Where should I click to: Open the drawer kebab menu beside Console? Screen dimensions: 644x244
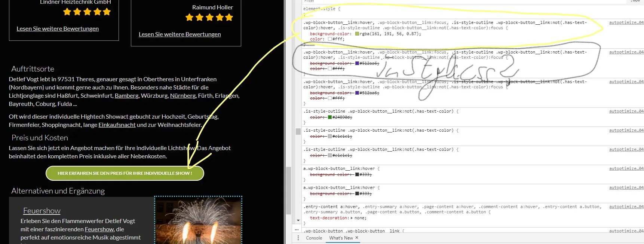click(x=298, y=238)
